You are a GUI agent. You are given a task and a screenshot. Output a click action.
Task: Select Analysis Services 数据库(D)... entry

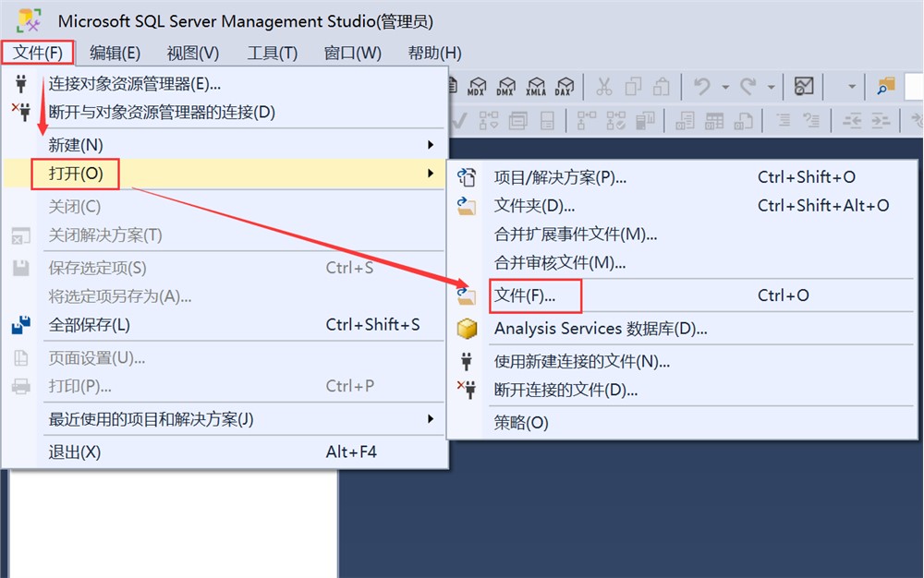(x=601, y=329)
